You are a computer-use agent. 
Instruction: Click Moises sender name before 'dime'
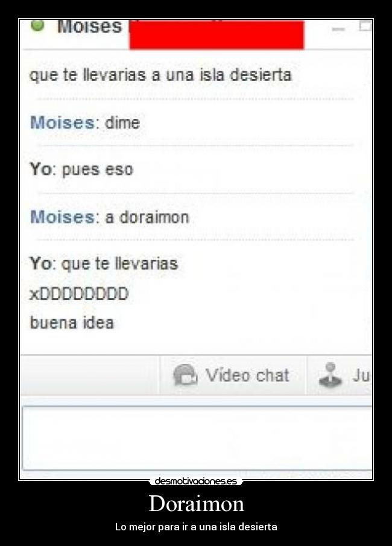(x=62, y=122)
